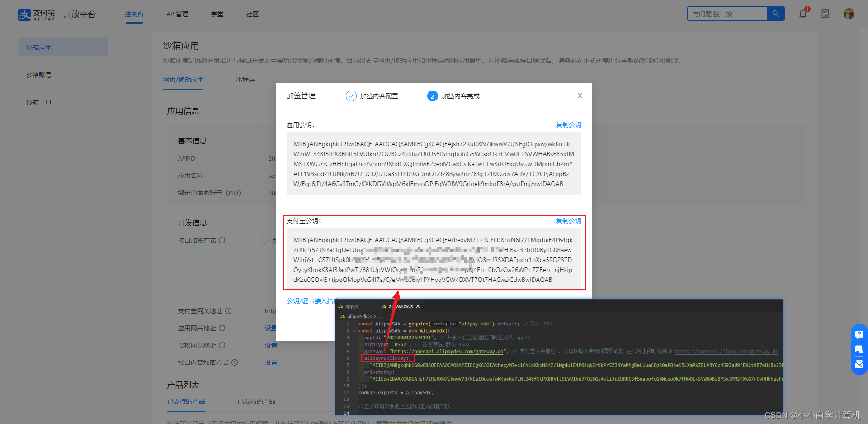Click 设置 for 接口内容加密方式

pos(271,362)
